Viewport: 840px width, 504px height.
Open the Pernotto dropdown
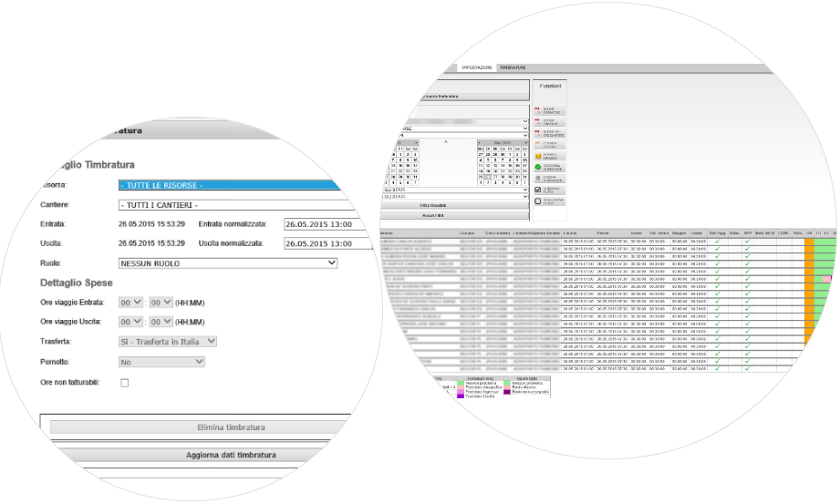click(161, 362)
